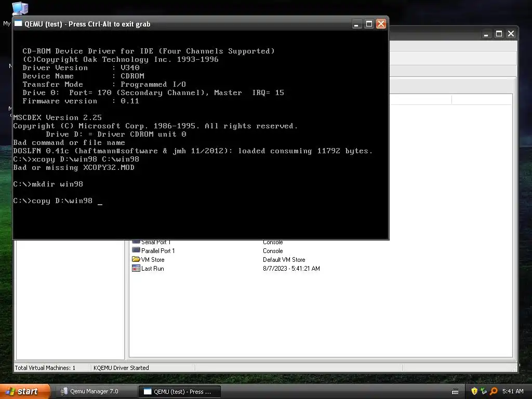Click the Safely Remove Hardware tray icon

[x=484, y=391]
